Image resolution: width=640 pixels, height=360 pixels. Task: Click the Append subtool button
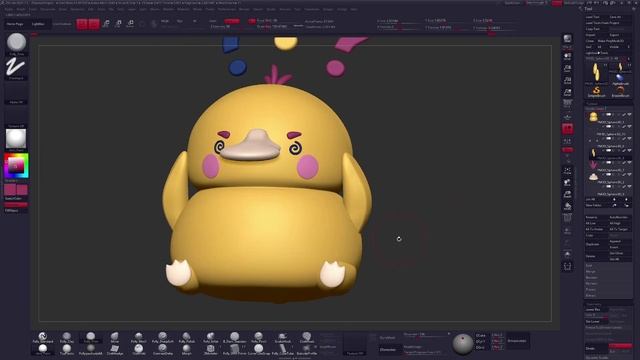click(620, 241)
